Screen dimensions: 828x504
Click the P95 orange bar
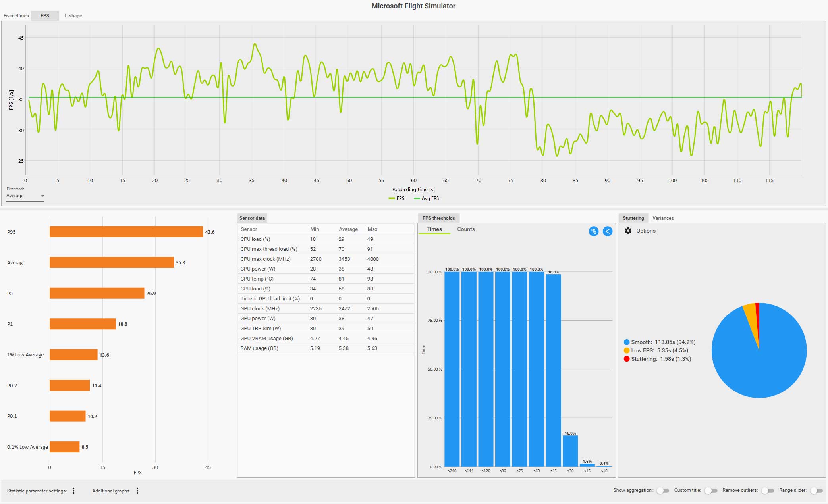tap(126, 232)
